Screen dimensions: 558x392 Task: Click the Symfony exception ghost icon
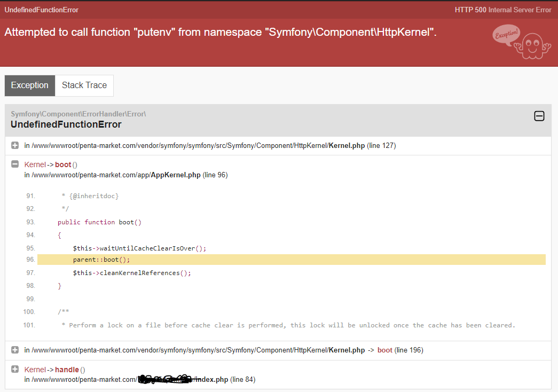tap(522, 42)
